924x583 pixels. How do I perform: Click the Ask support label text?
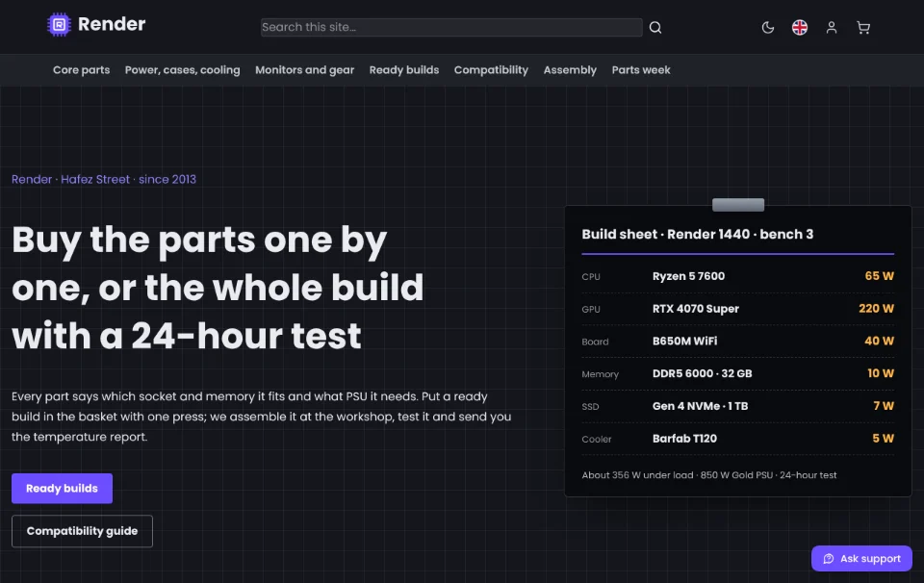tap(870, 558)
